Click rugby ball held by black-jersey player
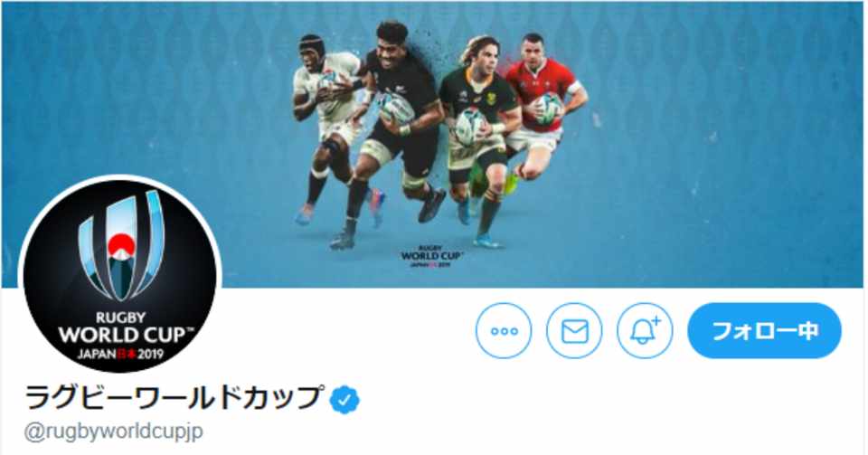The width and height of the screenshot is (868, 455). tap(397, 108)
